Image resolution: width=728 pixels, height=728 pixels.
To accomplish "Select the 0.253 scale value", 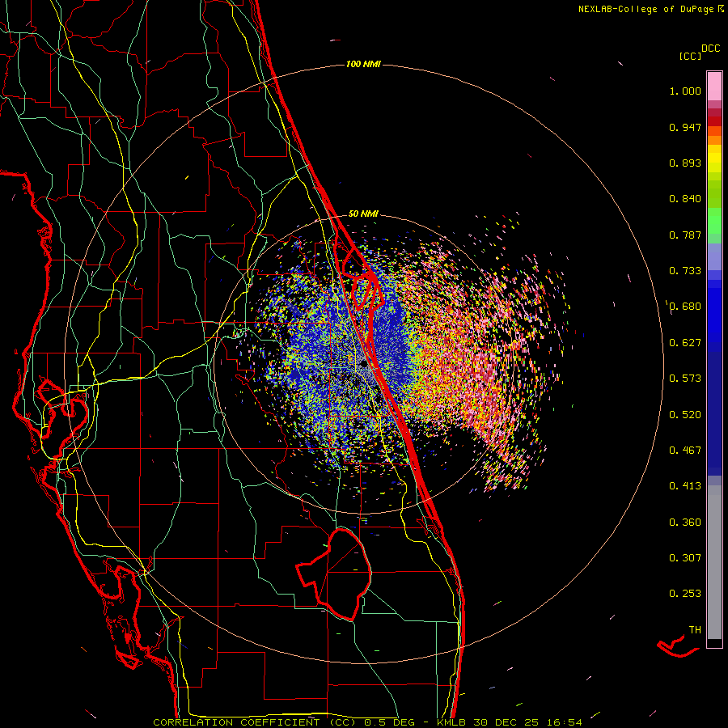I will (685, 594).
